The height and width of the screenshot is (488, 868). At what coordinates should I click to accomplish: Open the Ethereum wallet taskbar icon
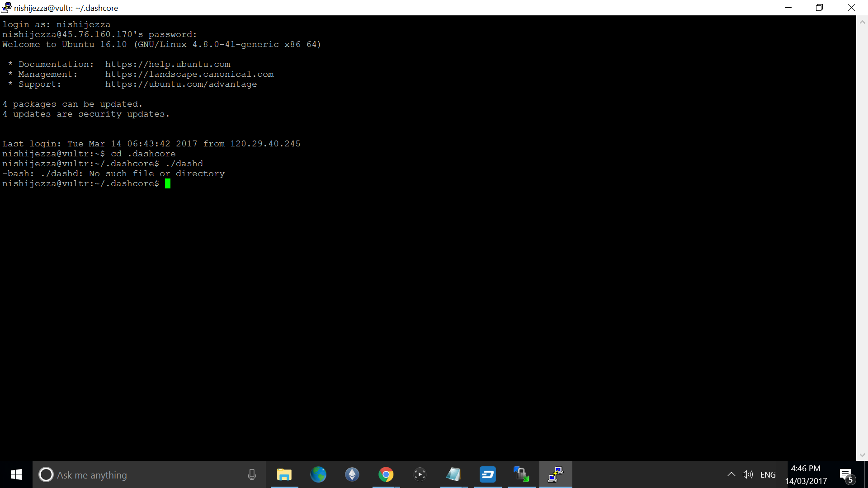352,474
